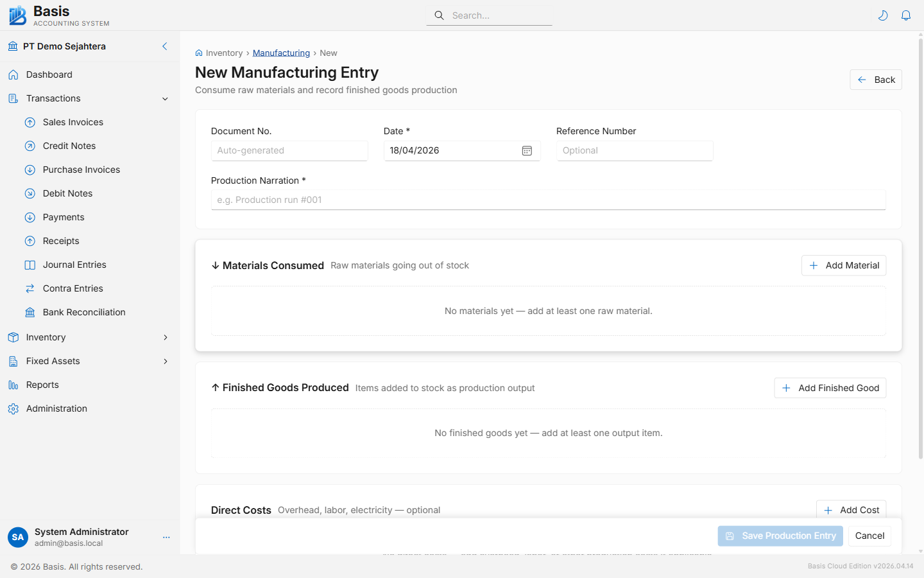
Task: Click the Add Material button
Action: [843, 265]
